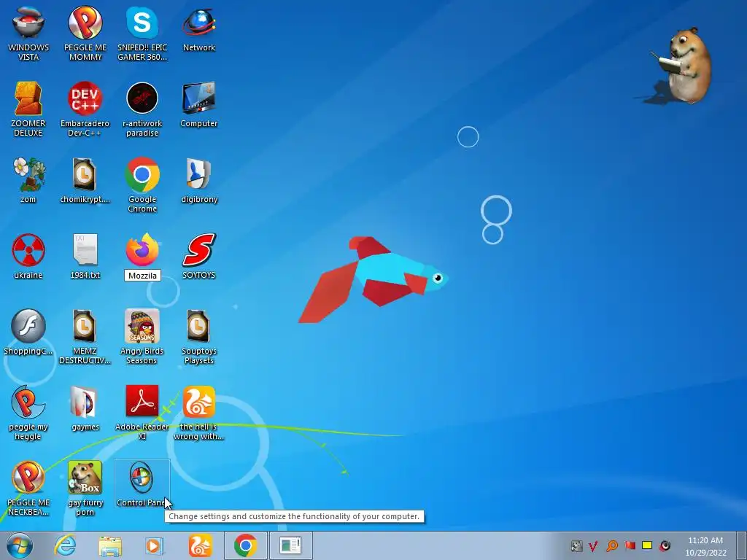Click the red V tray icon
Viewport: 747px width, 560px height.
click(x=593, y=545)
